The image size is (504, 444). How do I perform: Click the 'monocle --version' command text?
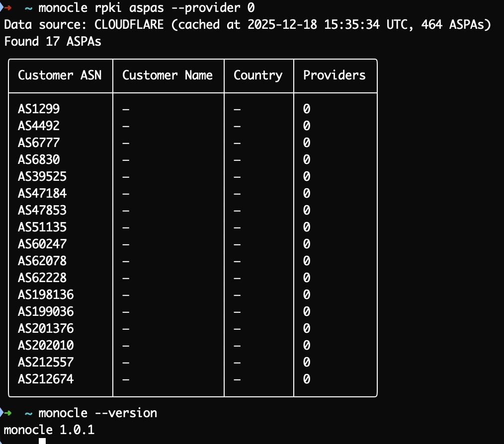[x=98, y=413]
